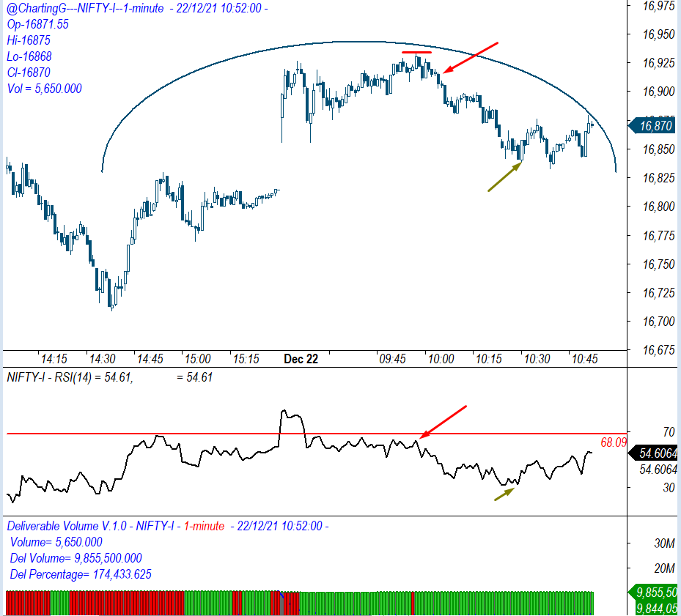The width and height of the screenshot is (681, 616).
Task: Click the 16,925 price axis label
Action: (x=658, y=63)
